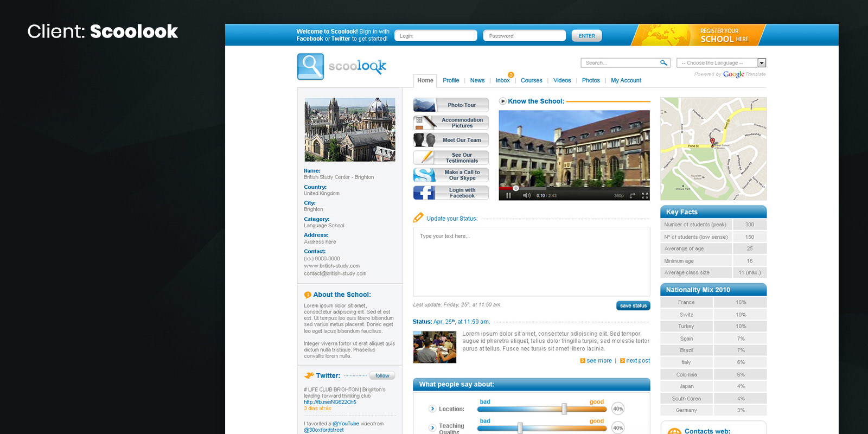
Task: Change the 360p video quality
Action: [619, 195]
